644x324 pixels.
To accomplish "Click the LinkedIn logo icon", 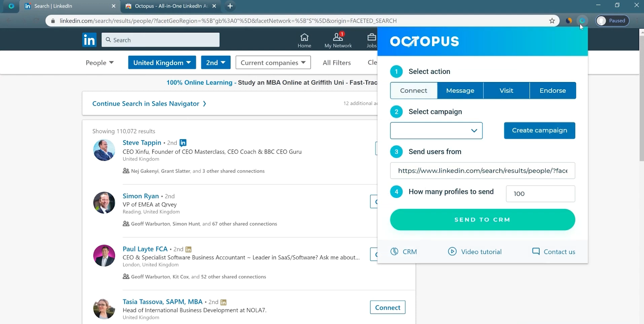I will (89, 40).
